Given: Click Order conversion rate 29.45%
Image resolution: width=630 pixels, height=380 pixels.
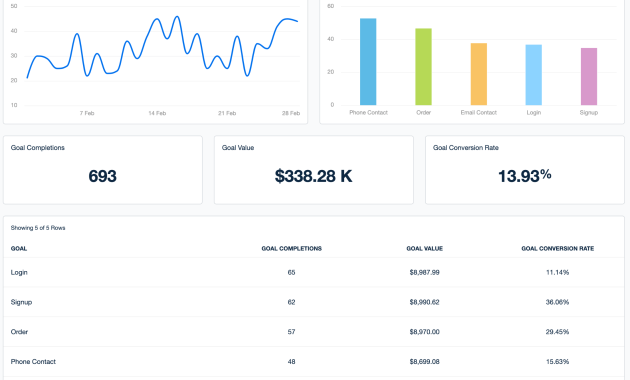Looking at the screenshot, I should point(557,332).
